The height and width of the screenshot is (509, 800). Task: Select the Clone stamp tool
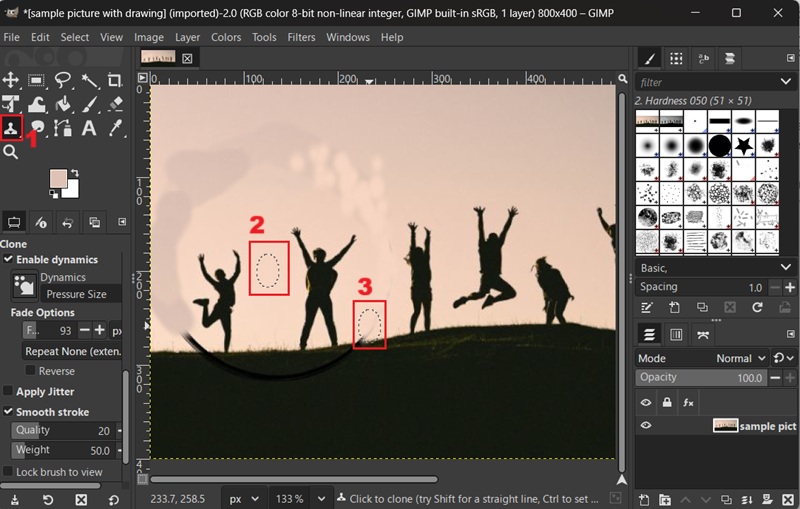(11, 128)
